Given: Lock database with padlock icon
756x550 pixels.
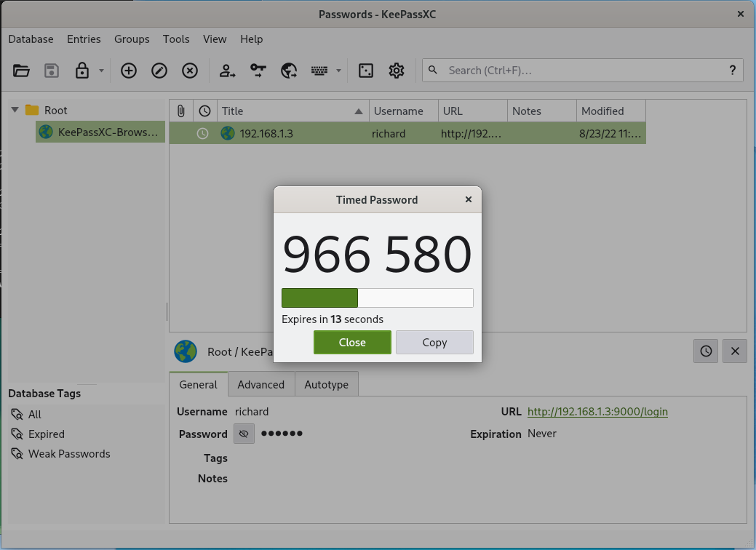Looking at the screenshot, I should click(82, 71).
